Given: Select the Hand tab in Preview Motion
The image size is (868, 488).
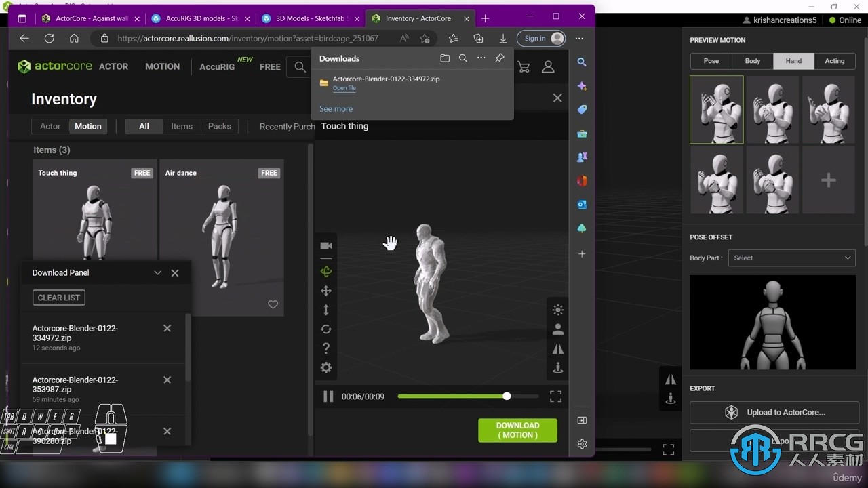Looking at the screenshot, I should 793,61.
